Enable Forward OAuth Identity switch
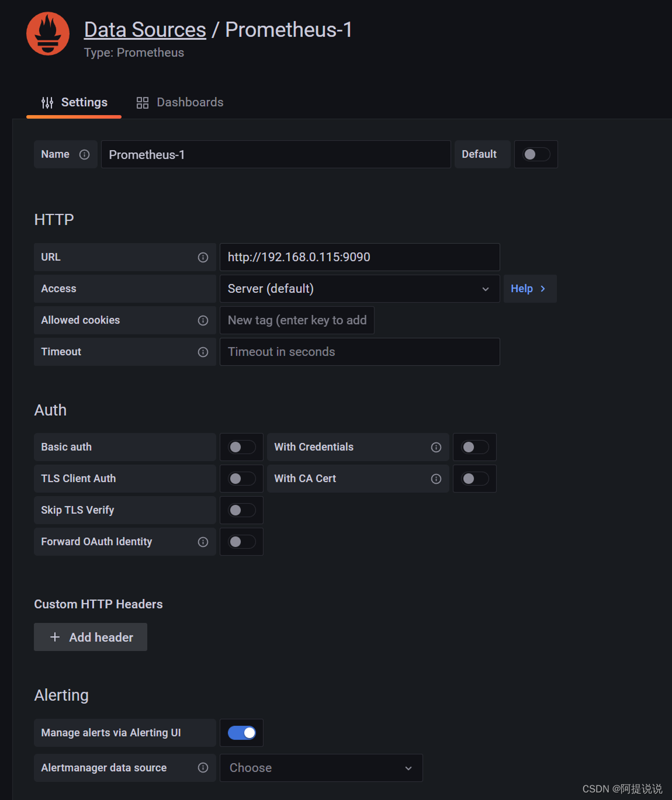Viewport: 672px width, 800px height. point(242,542)
